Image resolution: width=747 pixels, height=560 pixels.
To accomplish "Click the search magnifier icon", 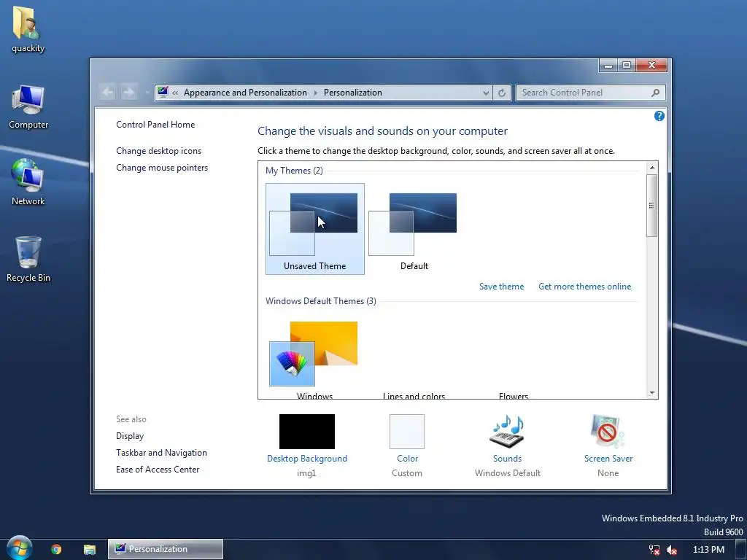I will point(656,93).
